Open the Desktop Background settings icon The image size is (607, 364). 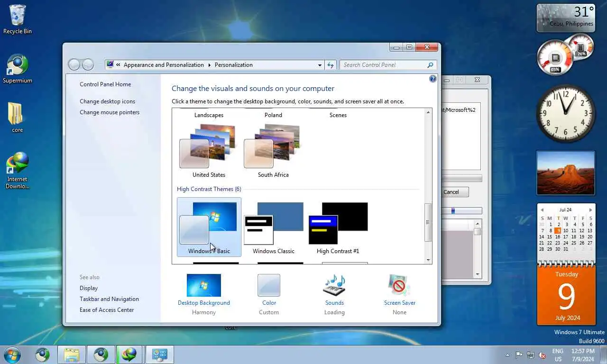tap(204, 285)
